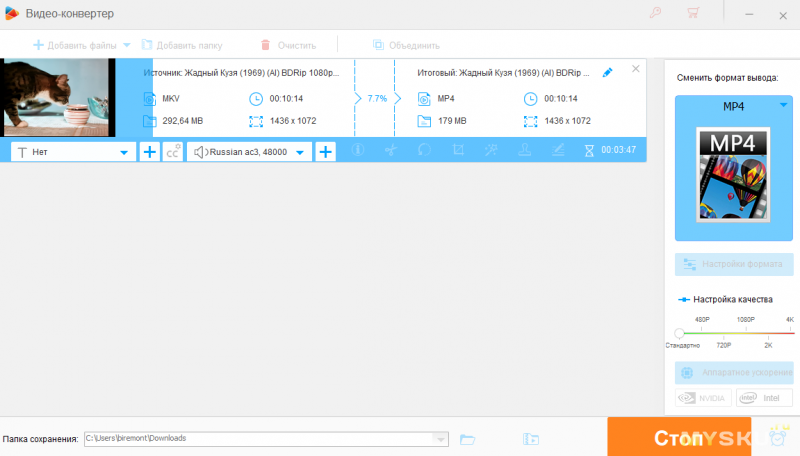800x456 pixels.
Task: Click the crop video tool icon
Action: 458,151
